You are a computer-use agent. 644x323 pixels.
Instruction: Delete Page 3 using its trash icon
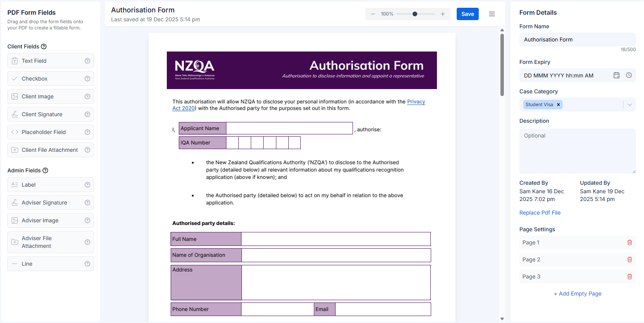click(630, 276)
